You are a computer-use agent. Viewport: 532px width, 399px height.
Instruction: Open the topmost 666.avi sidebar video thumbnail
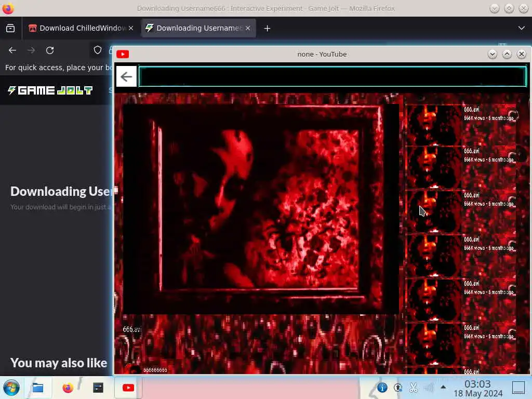434,125
